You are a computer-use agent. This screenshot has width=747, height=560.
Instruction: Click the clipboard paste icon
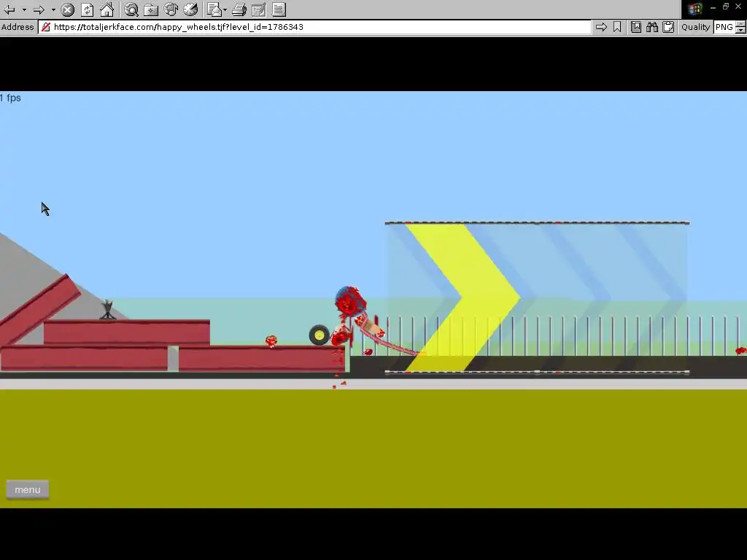tap(668, 27)
